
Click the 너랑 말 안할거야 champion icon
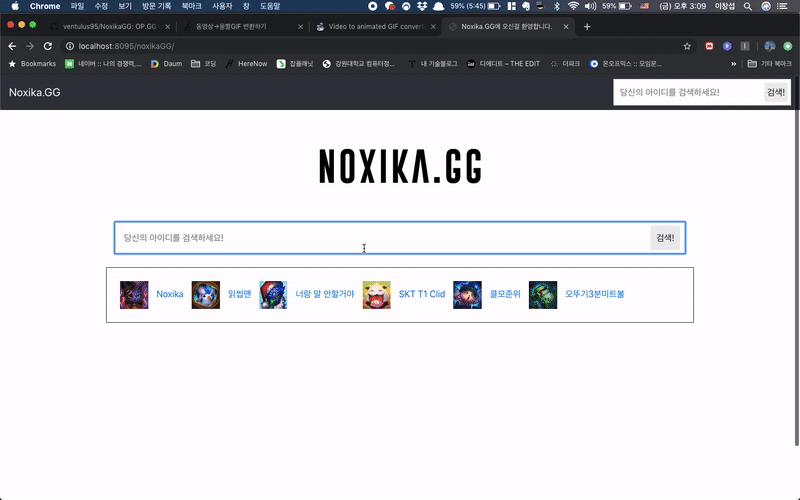[x=273, y=294]
